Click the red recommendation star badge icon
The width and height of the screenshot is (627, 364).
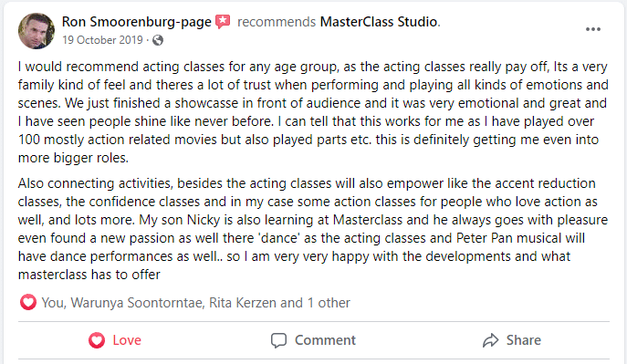(223, 22)
